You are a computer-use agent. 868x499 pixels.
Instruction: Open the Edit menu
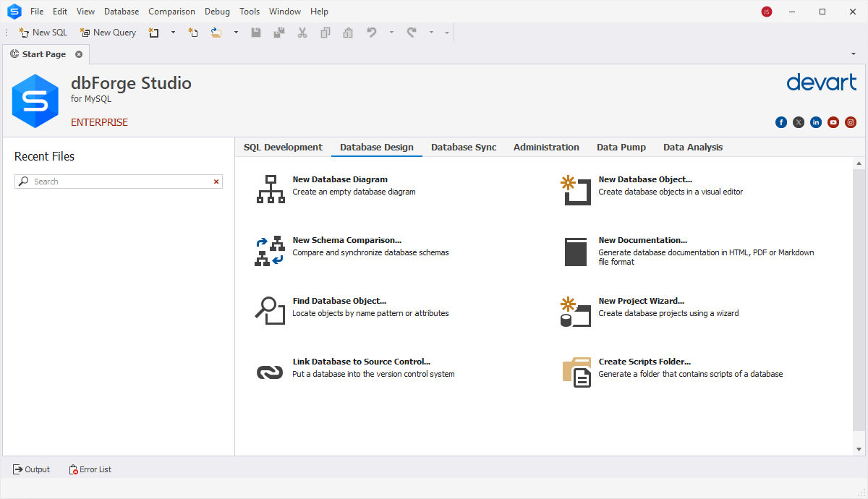(x=60, y=12)
